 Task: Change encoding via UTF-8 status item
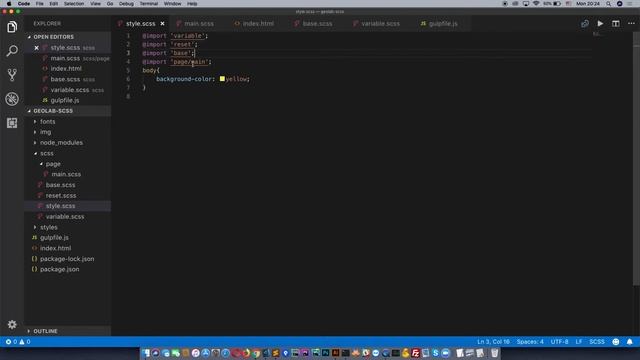pyautogui.click(x=559, y=342)
